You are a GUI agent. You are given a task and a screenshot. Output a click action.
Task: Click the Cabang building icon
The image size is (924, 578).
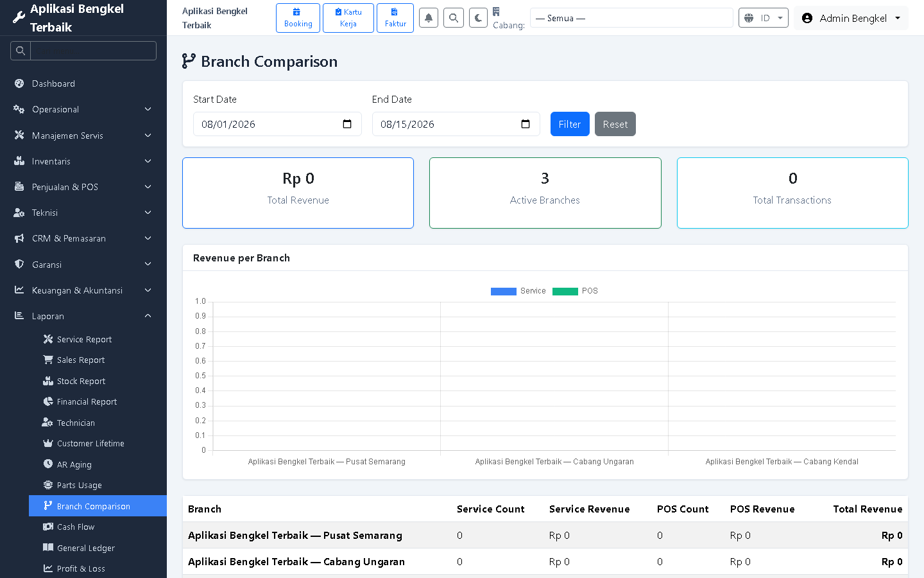(x=496, y=12)
